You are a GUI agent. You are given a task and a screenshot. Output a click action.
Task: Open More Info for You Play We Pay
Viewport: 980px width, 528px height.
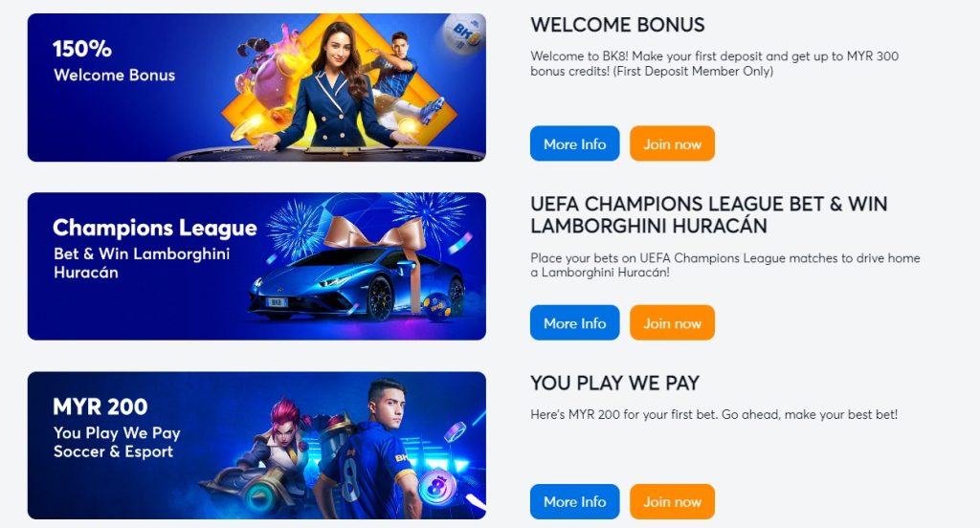574,501
